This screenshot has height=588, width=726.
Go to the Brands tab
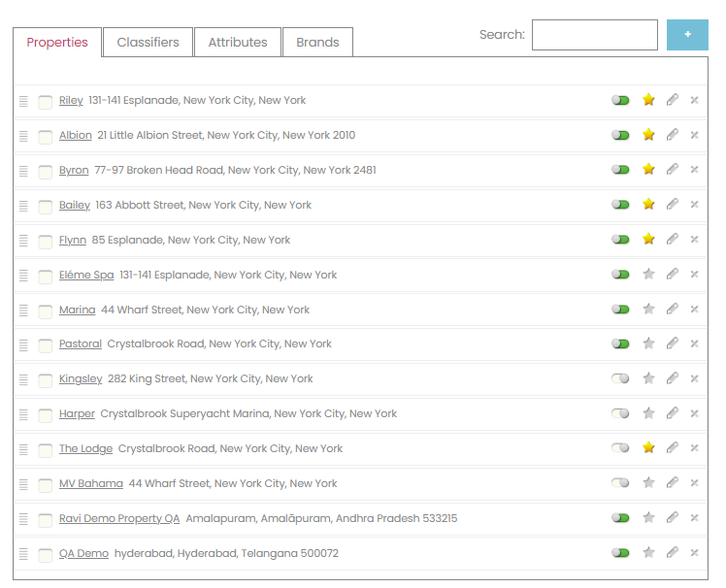pos(317,42)
